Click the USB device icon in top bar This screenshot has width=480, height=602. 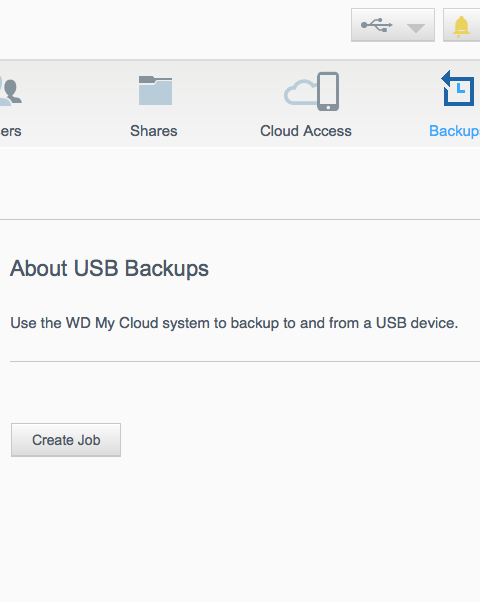tap(377, 25)
